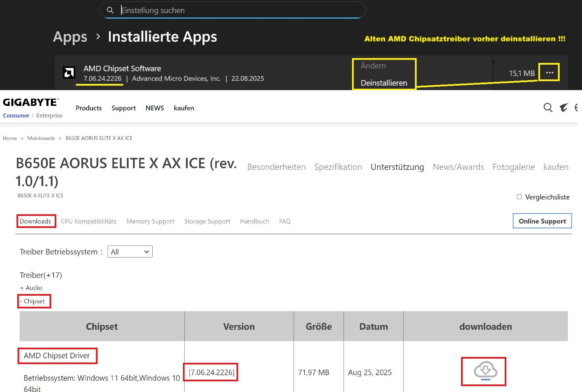582x392 pixels.
Task: Click the Einstellung suchen search field
Action: (232, 10)
